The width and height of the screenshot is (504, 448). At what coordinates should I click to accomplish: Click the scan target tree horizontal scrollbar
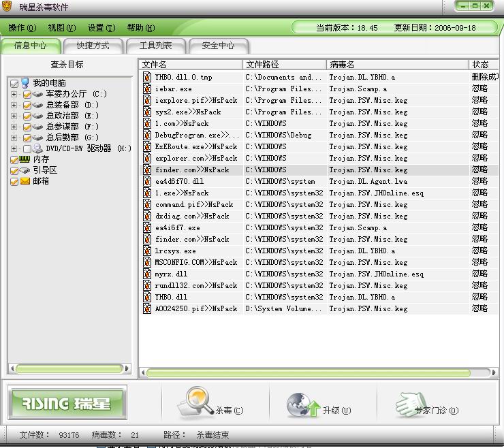[69, 368]
